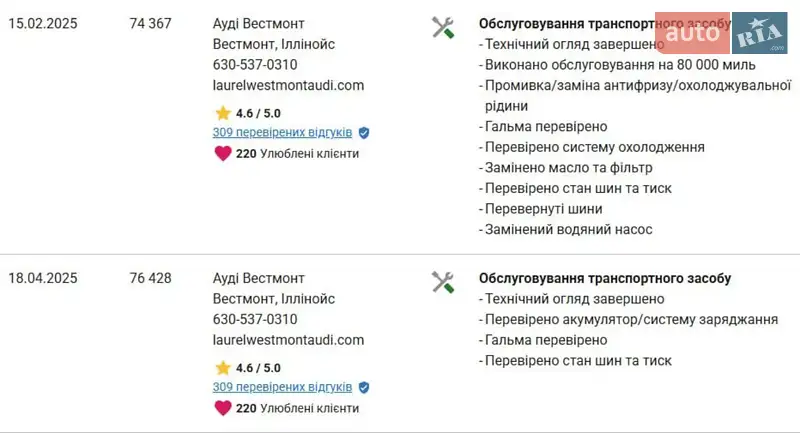Select the 18.04.2025 date entry
Screen dimensions: 800x433
click(x=43, y=278)
